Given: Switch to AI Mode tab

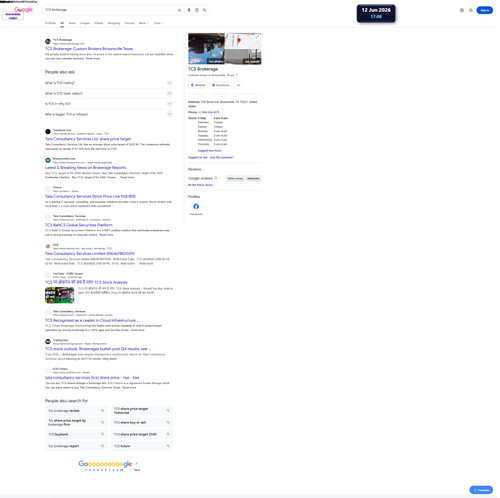Looking at the screenshot, I should pyautogui.click(x=50, y=23).
